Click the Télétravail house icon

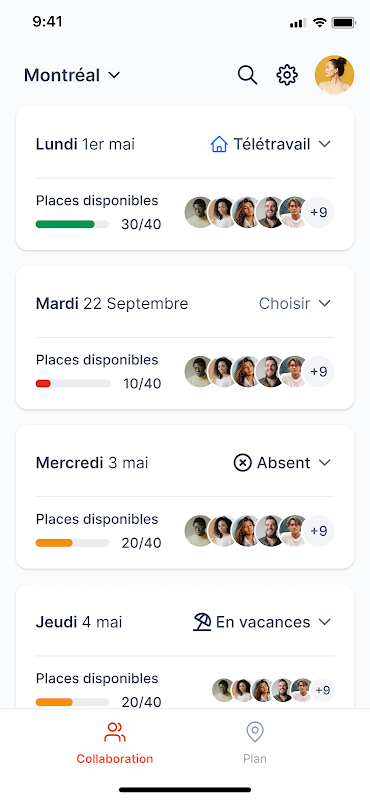point(218,144)
